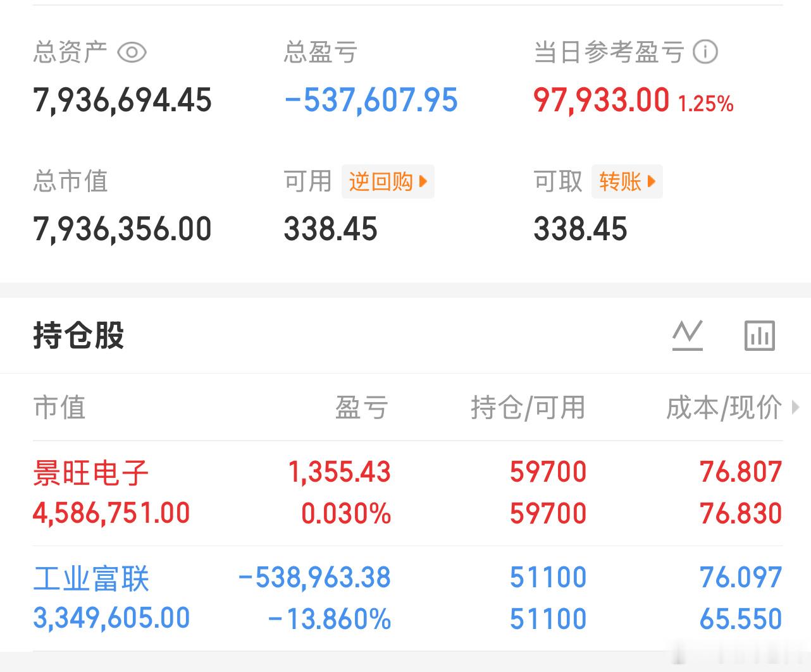811x672 pixels.
Task: Open the 工业富联 holding row
Action: pos(407,599)
